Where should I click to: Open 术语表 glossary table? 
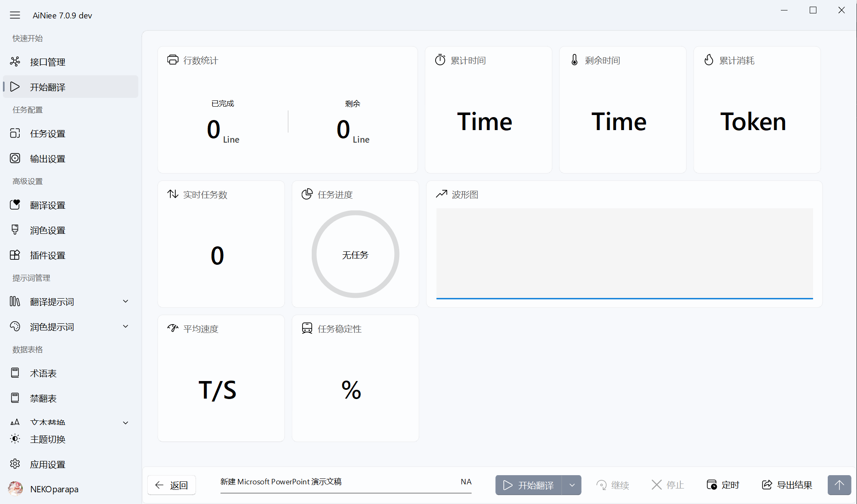(43, 373)
